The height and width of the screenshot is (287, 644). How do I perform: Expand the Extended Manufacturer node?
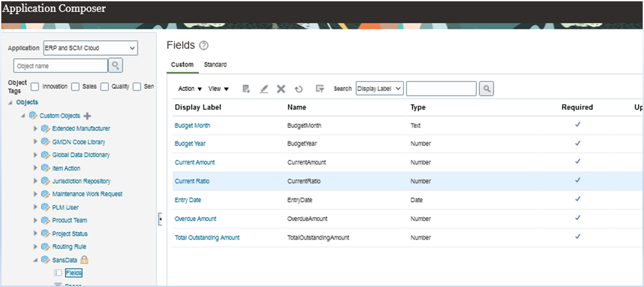point(36,129)
